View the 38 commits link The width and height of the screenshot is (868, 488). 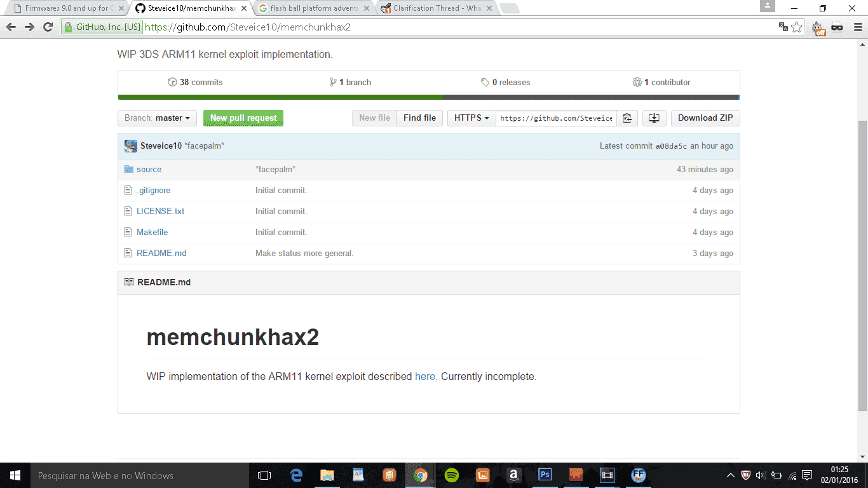point(195,83)
